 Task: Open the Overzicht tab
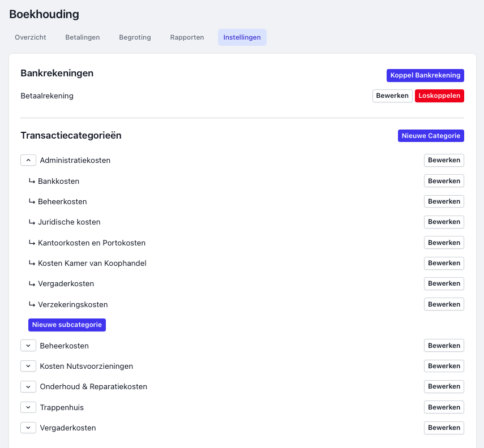coord(31,37)
